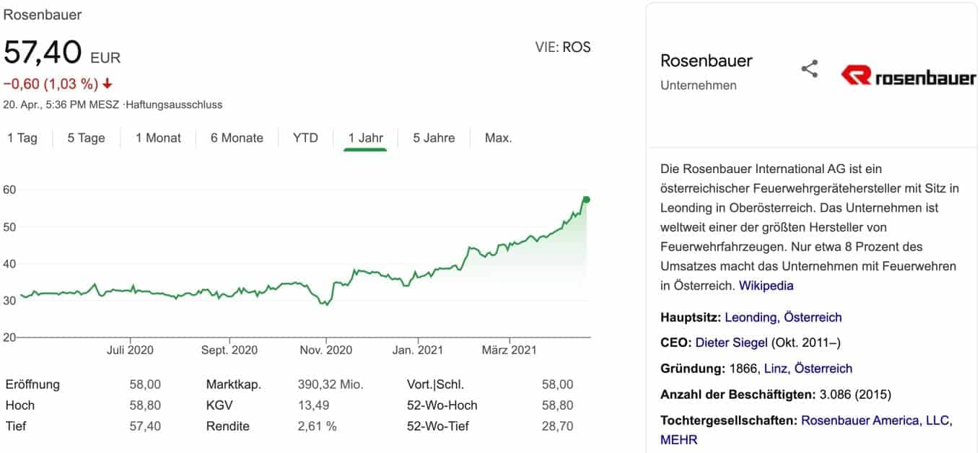View the 5 Jahre chart range
This screenshot has height=453, width=980.
pyautogui.click(x=434, y=138)
